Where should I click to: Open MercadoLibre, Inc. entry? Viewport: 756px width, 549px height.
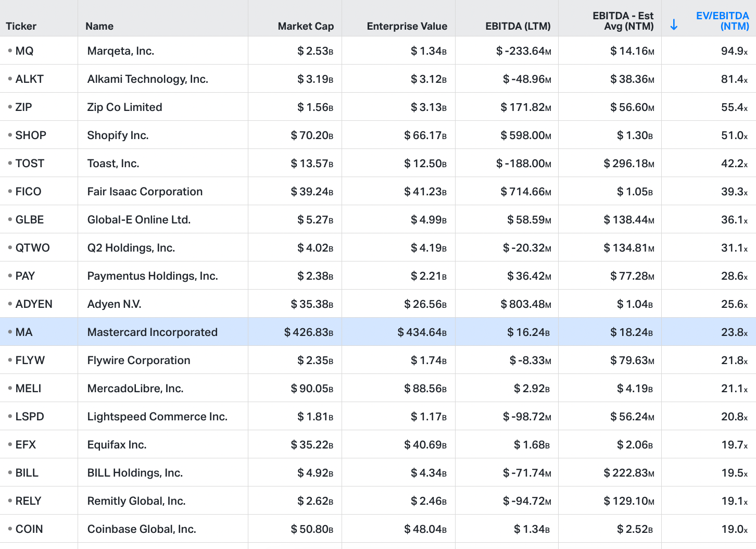tap(135, 389)
